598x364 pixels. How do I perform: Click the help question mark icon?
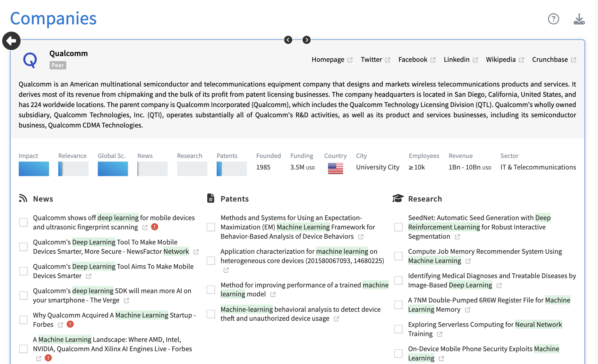point(553,19)
